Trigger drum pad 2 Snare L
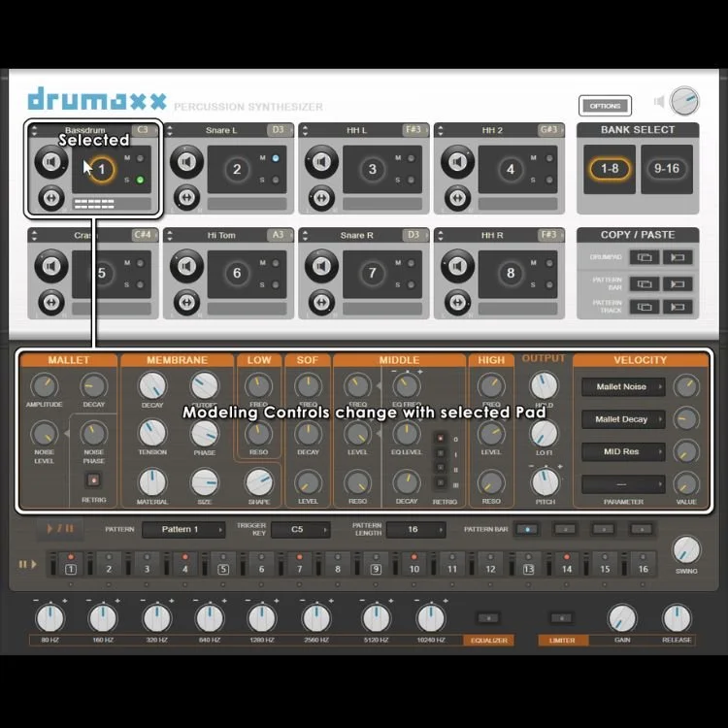 237,170
